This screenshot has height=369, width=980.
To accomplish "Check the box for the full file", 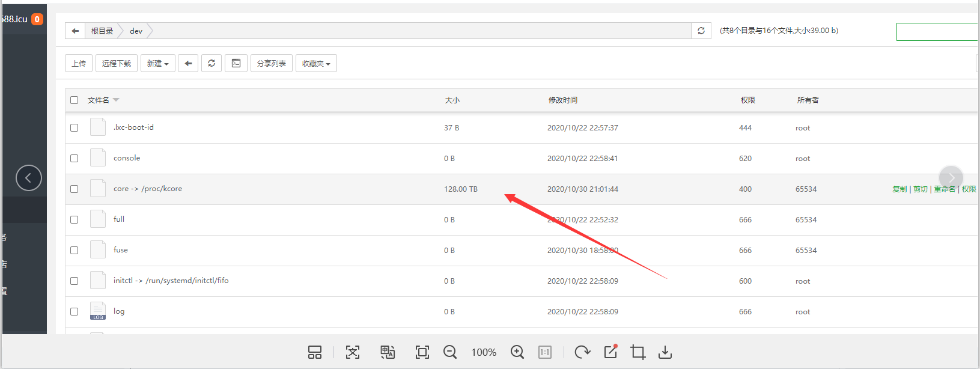I will tap(75, 220).
